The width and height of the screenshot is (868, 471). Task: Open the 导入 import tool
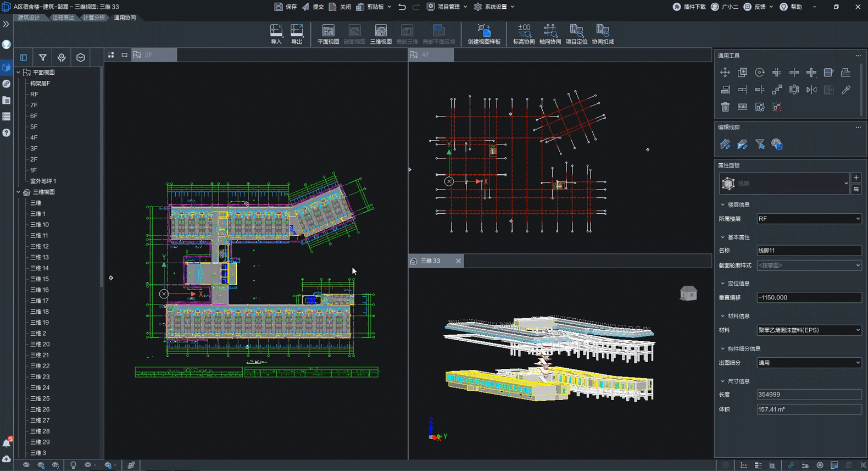[276, 34]
